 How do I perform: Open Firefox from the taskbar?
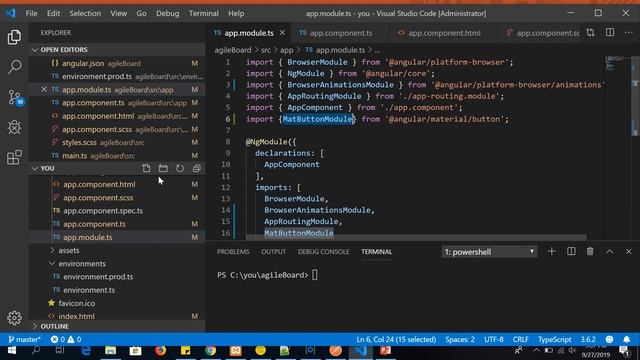tap(160, 351)
